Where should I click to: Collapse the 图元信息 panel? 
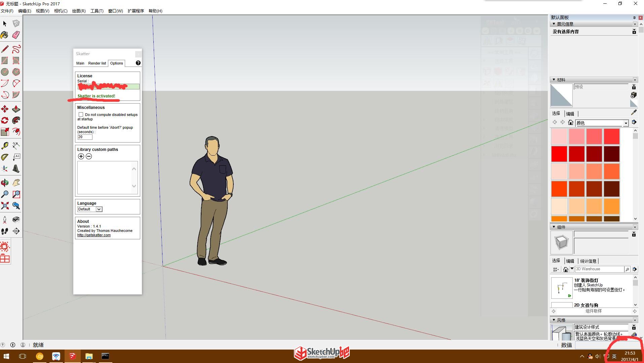pos(554,24)
